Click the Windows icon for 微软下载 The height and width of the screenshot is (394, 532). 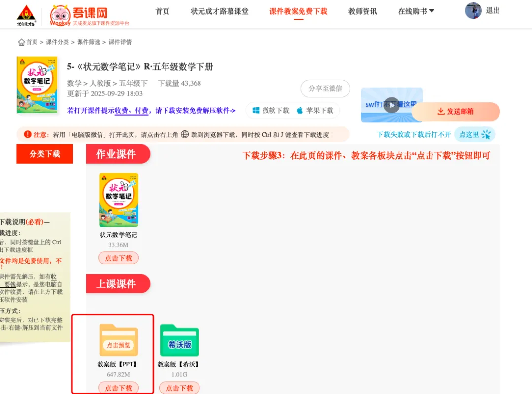[256, 111]
